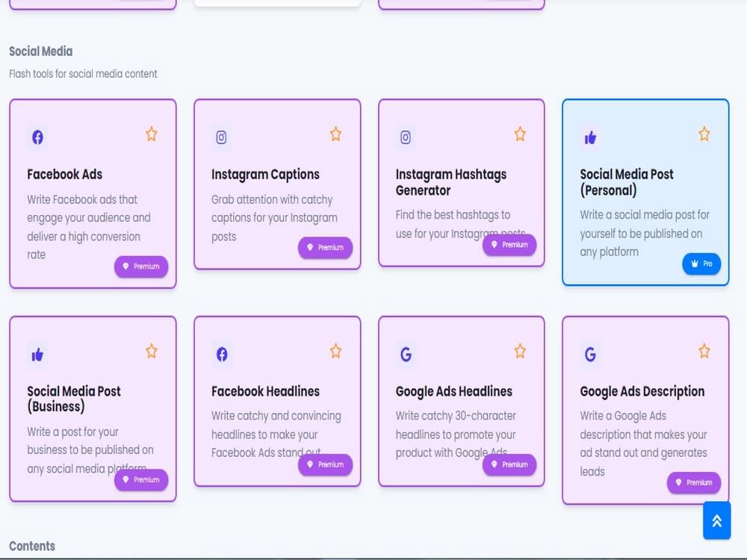Viewport: 747px width, 560px height.
Task: Favorite the Facebook Ads tool with its star
Action: (x=152, y=134)
